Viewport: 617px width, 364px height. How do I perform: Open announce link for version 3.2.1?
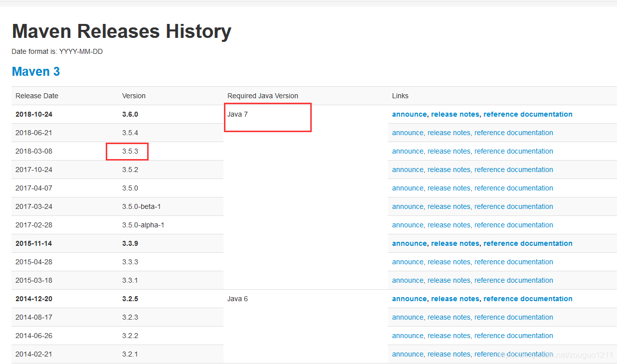pyautogui.click(x=408, y=354)
